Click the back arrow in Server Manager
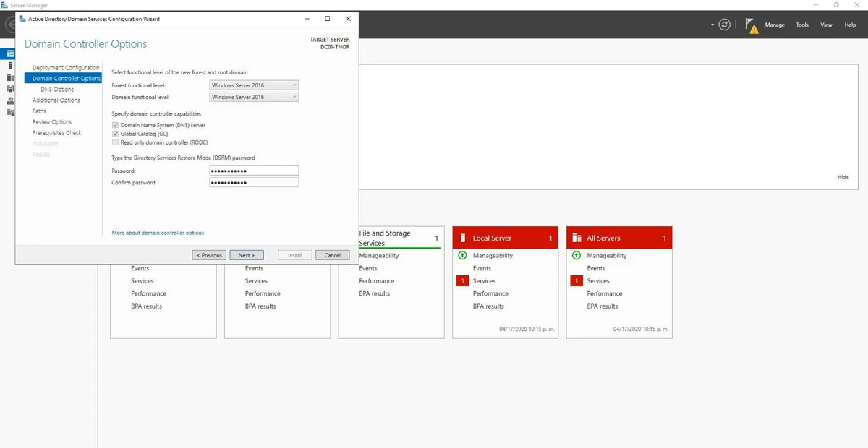 pos(10,25)
